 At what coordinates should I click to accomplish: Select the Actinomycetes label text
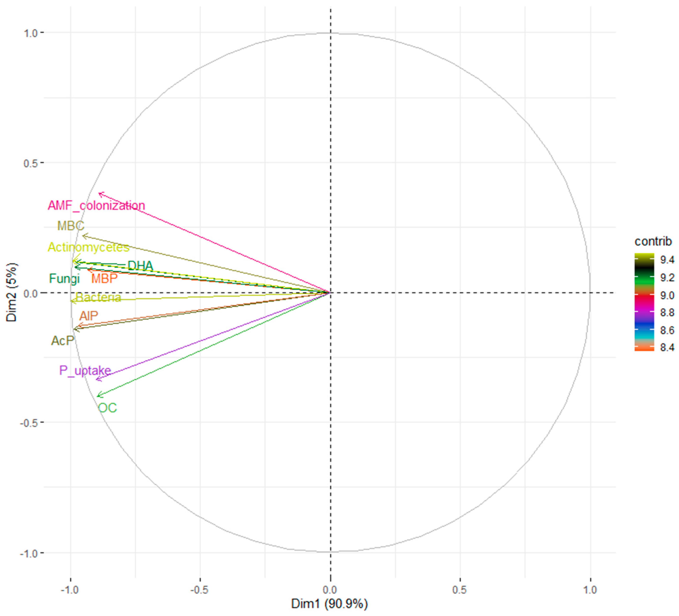(x=89, y=247)
